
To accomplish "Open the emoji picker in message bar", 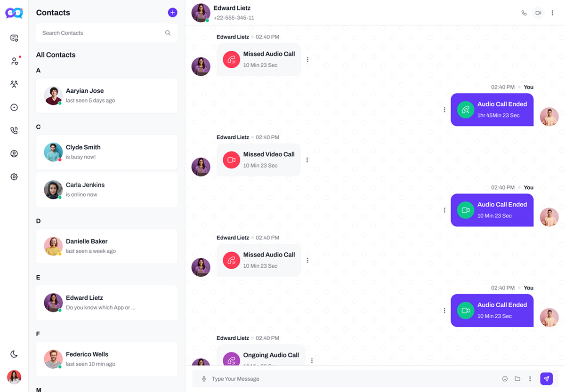I will click(x=505, y=379).
